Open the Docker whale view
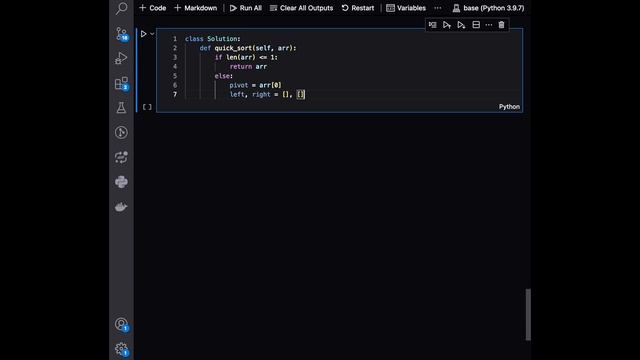This screenshot has height=360, width=640. click(121, 207)
